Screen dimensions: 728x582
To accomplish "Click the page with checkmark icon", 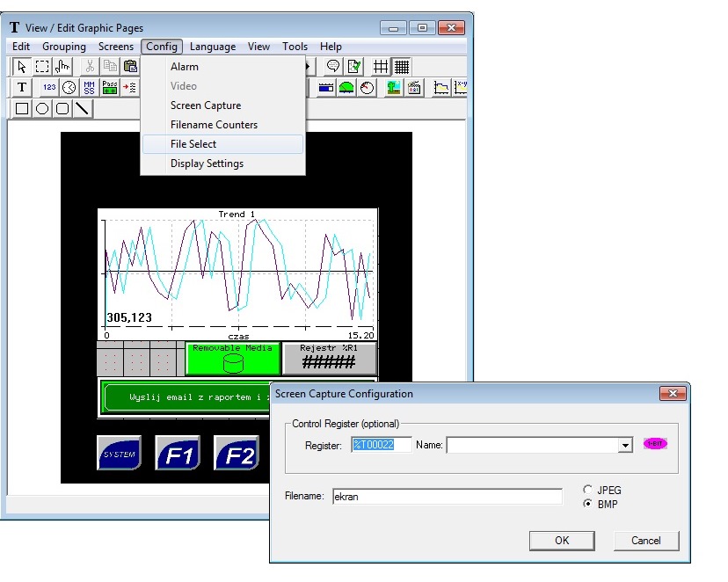I will tap(353, 67).
